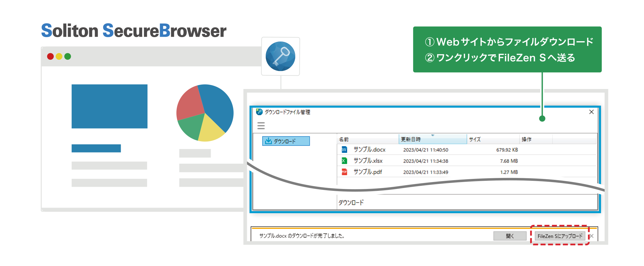Sort by 名前 column header

(x=368, y=139)
